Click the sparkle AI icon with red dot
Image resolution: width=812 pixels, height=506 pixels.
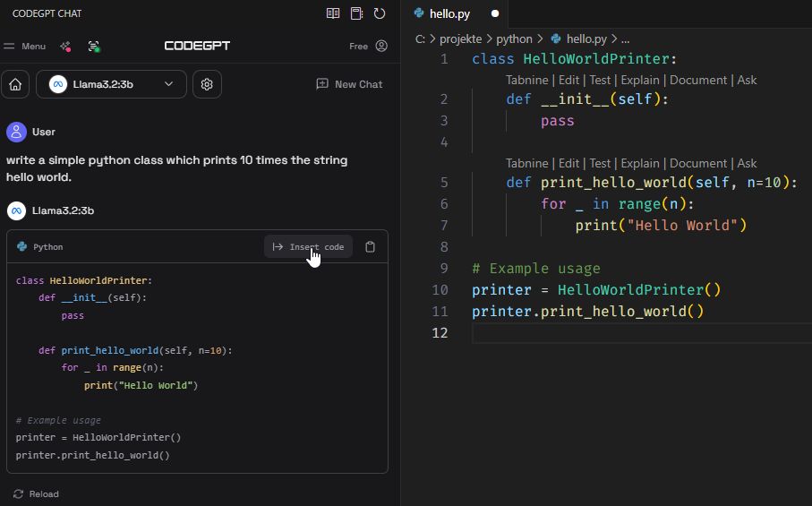pos(65,46)
